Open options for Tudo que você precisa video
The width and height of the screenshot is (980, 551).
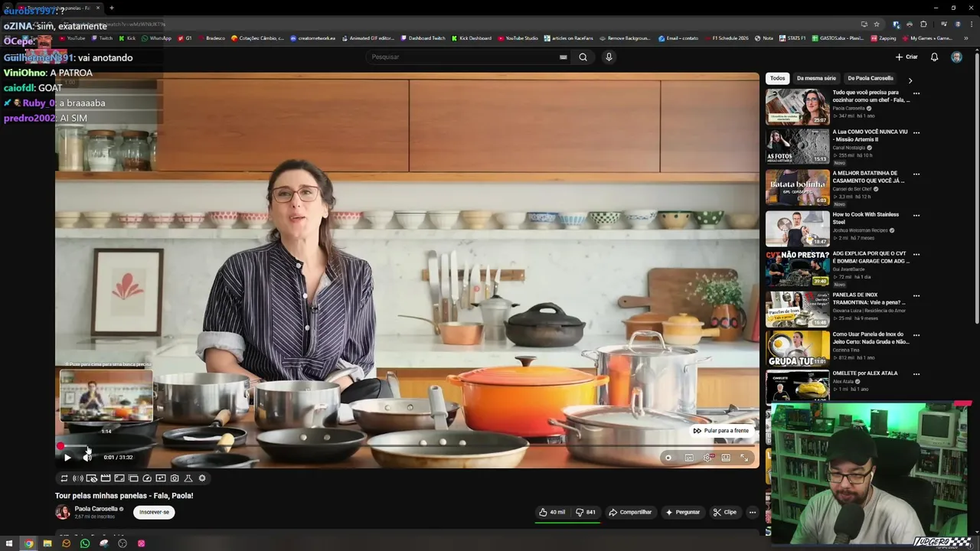point(916,93)
